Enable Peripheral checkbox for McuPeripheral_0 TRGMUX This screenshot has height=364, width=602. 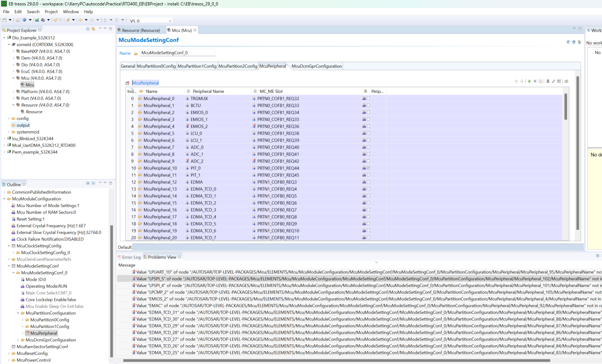tap(368, 98)
